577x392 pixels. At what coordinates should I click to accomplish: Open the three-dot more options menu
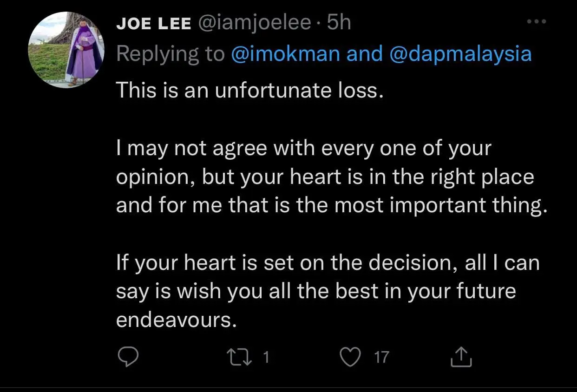tap(538, 22)
